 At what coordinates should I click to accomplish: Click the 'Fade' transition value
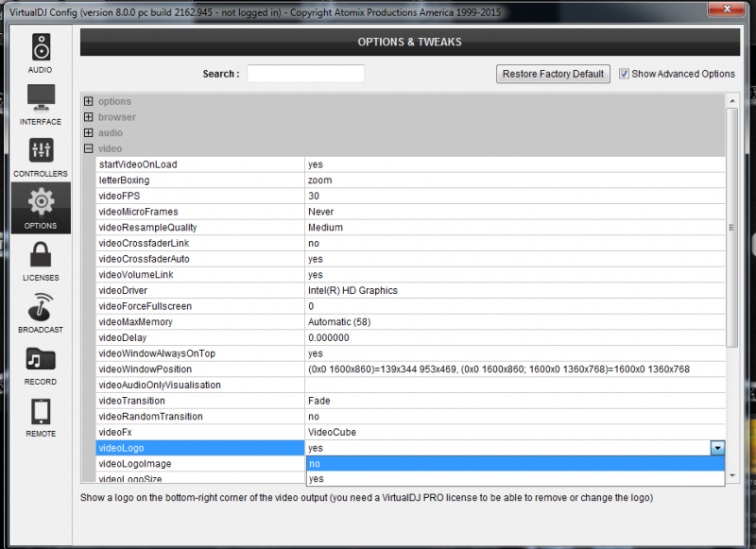click(x=318, y=401)
